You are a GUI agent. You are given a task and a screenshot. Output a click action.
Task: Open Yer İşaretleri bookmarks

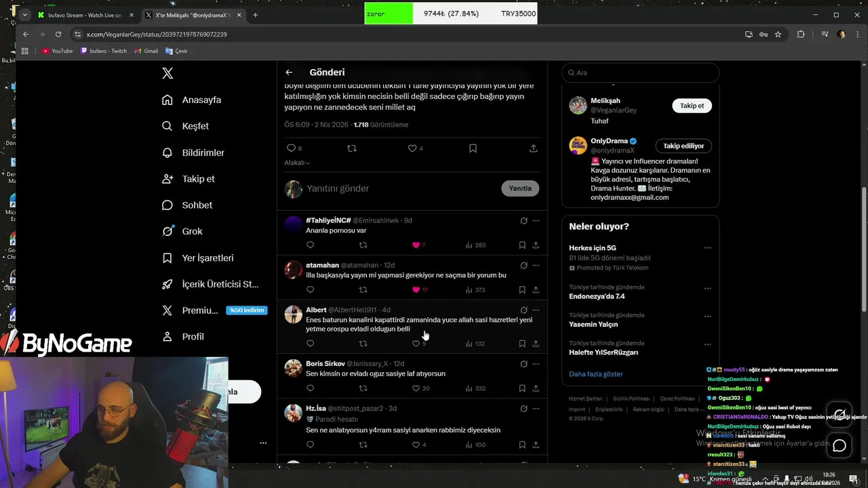coord(198,258)
